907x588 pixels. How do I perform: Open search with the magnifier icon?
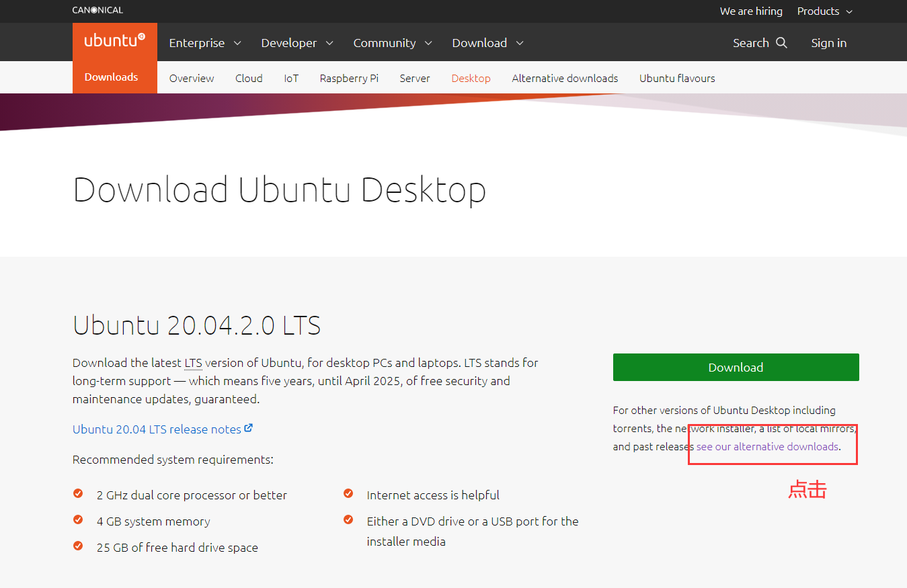(x=781, y=42)
